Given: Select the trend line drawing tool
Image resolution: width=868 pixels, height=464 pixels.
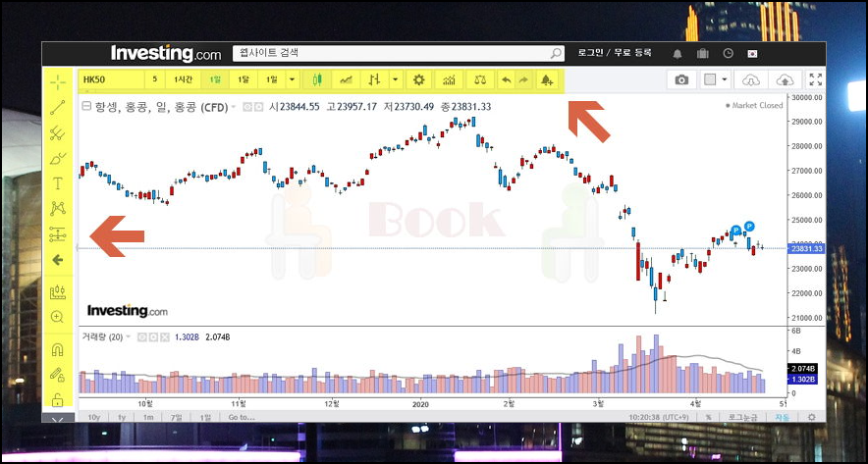Looking at the screenshot, I should 58,107.
